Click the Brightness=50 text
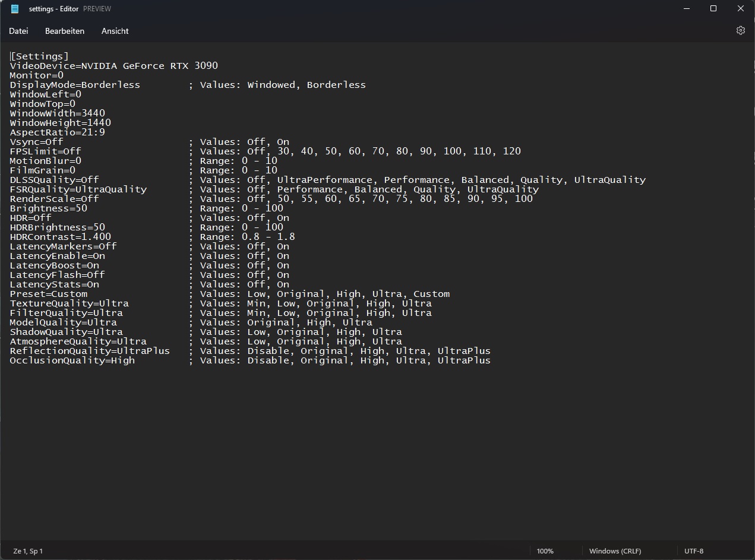755x560 pixels. (49, 208)
